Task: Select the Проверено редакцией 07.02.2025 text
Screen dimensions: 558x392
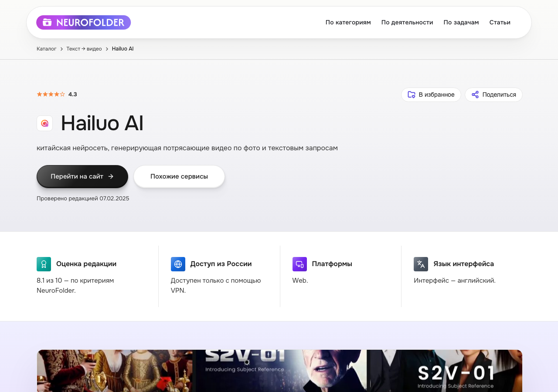Action: [83, 199]
